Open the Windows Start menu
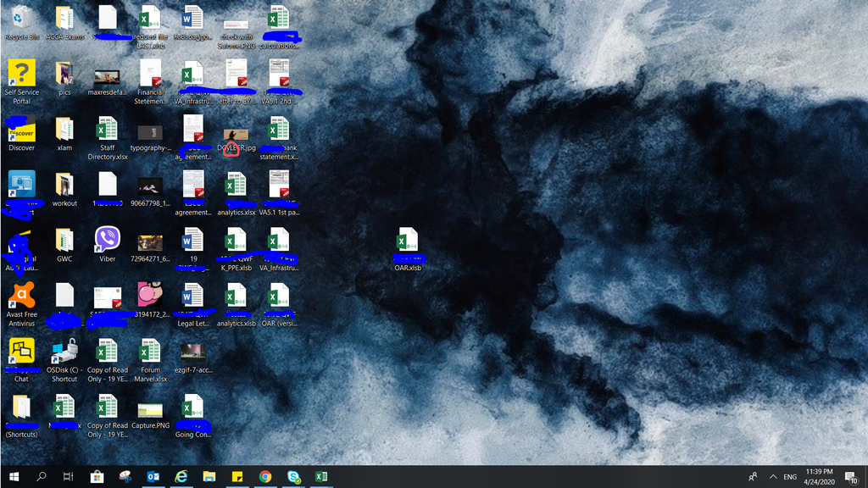Image resolution: width=868 pixels, height=488 pixels. tap(14, 476)
